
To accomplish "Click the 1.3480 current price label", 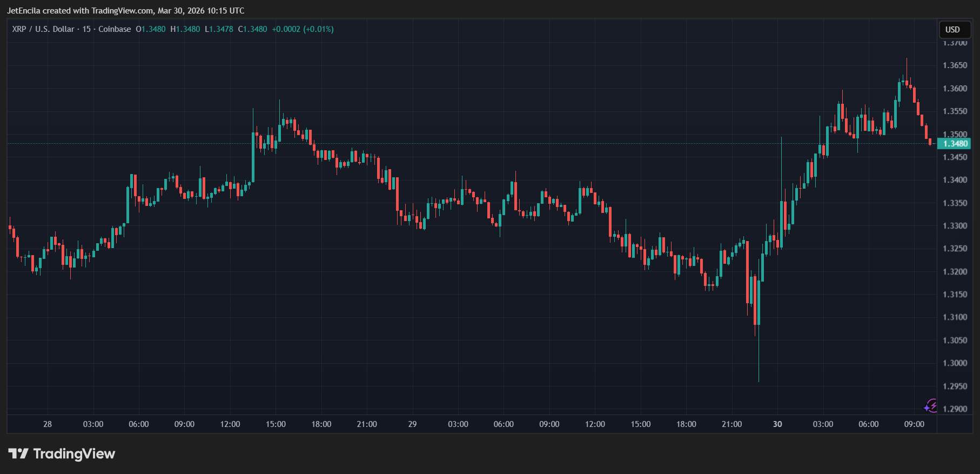I will pos(955,144).
